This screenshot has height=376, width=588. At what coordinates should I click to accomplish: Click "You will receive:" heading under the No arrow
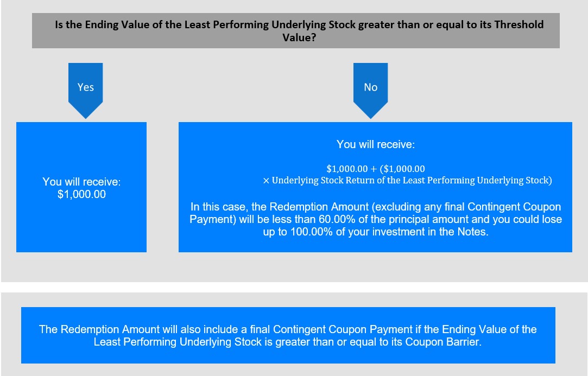(375, 144)
